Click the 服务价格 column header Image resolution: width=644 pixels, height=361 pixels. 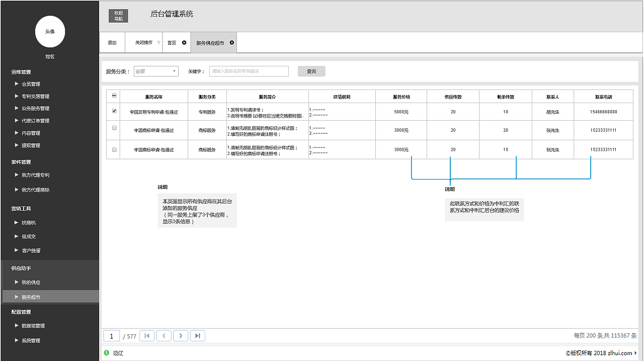(x=401, y=97)
